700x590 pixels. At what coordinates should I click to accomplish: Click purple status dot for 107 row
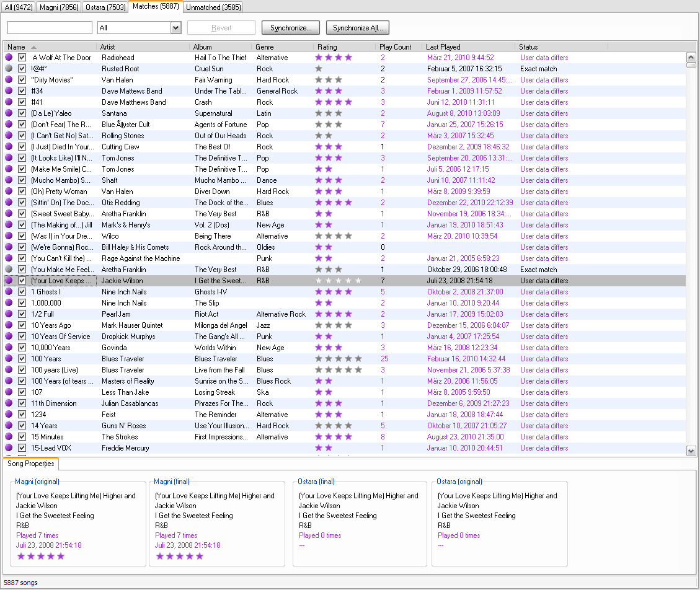point(9,392)
